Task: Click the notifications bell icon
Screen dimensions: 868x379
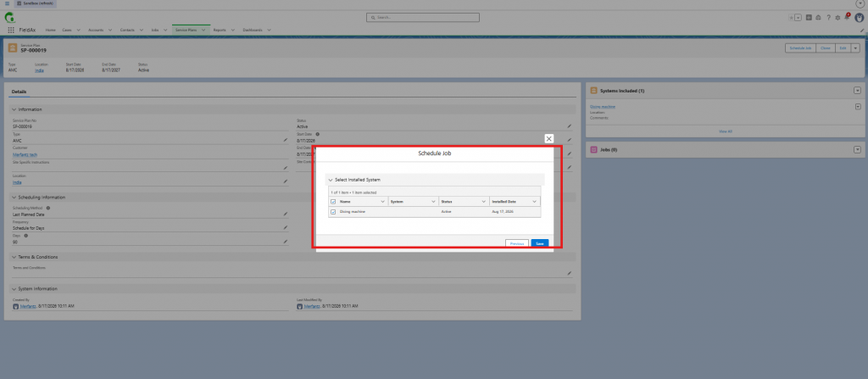Action: point(847,17)
